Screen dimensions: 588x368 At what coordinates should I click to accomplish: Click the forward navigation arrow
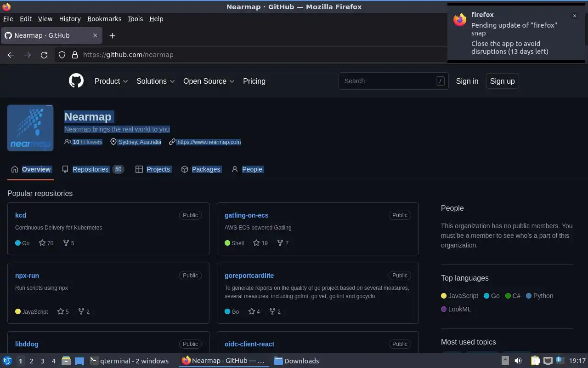28,55
